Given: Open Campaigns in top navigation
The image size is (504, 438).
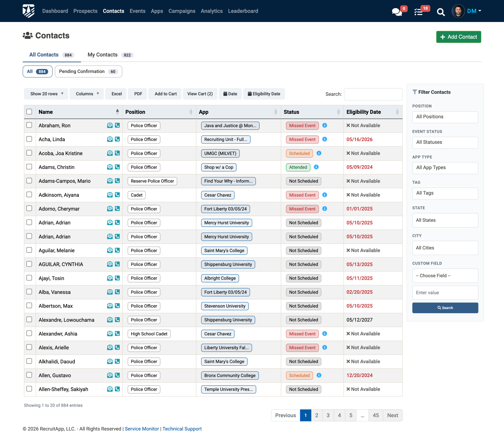Looking at the screenshot, I should click(x=182, y=11).
